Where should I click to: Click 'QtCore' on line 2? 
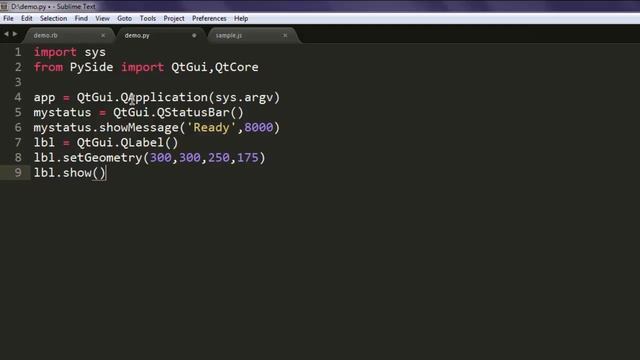237,67
